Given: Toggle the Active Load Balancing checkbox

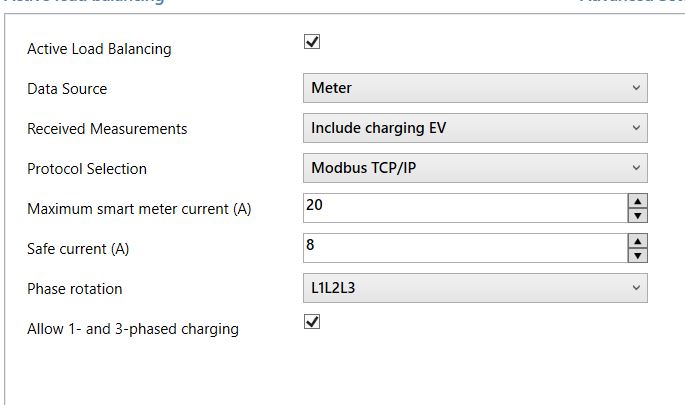Looking at the screenshot, I should click(x=312, y=42).
